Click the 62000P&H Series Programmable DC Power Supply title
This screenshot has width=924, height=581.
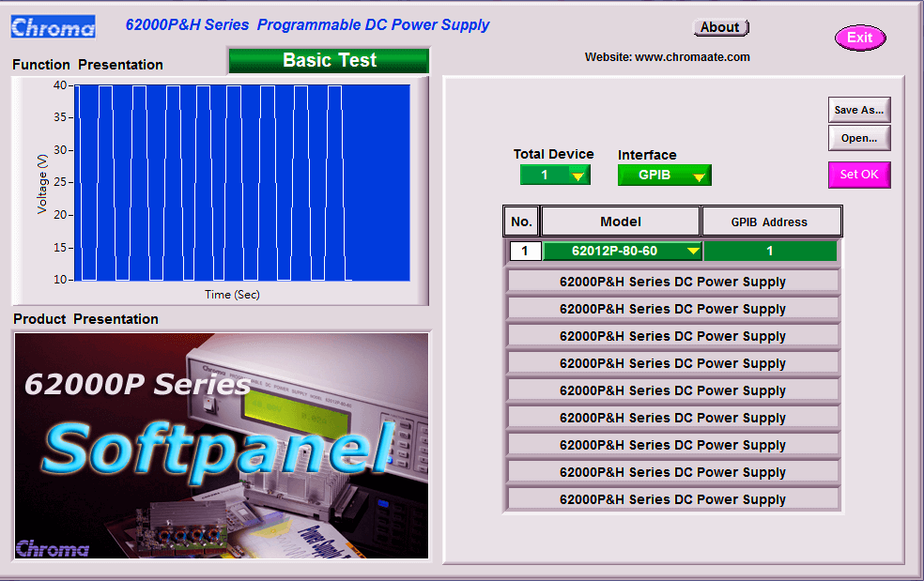coord(308,25)
